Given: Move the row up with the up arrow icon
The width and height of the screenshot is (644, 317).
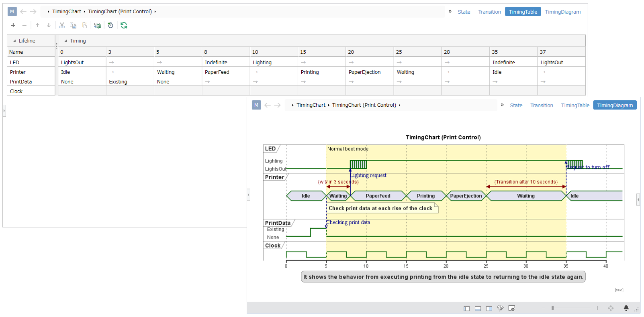Looking at the screenshot, I should point(38,25).
